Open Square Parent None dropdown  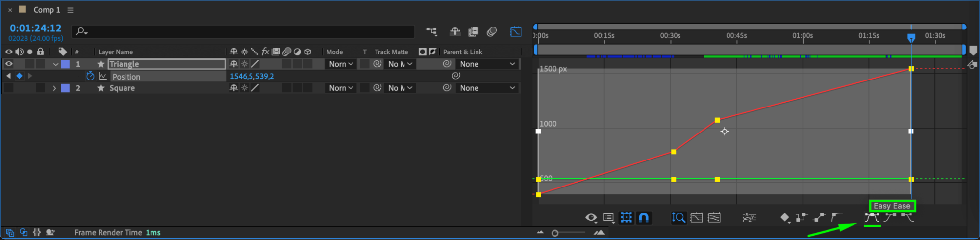click(487, 88)
